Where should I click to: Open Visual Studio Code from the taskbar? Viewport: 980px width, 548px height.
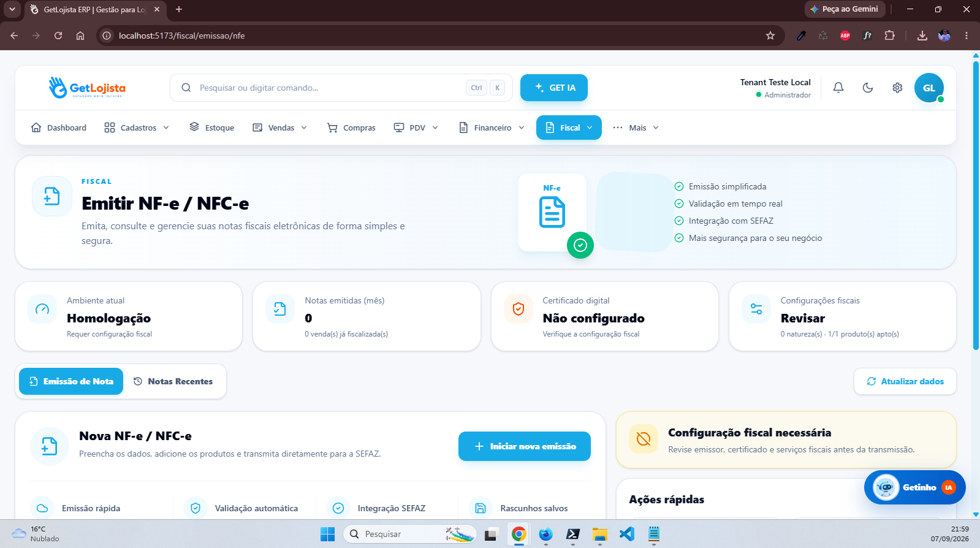click(x=626, y=534)
